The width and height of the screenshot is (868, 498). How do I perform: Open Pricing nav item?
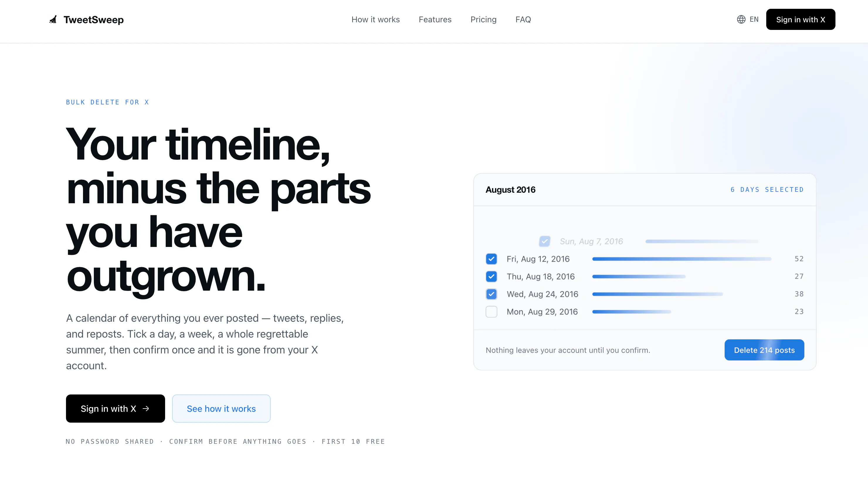[x=483, y=19]
